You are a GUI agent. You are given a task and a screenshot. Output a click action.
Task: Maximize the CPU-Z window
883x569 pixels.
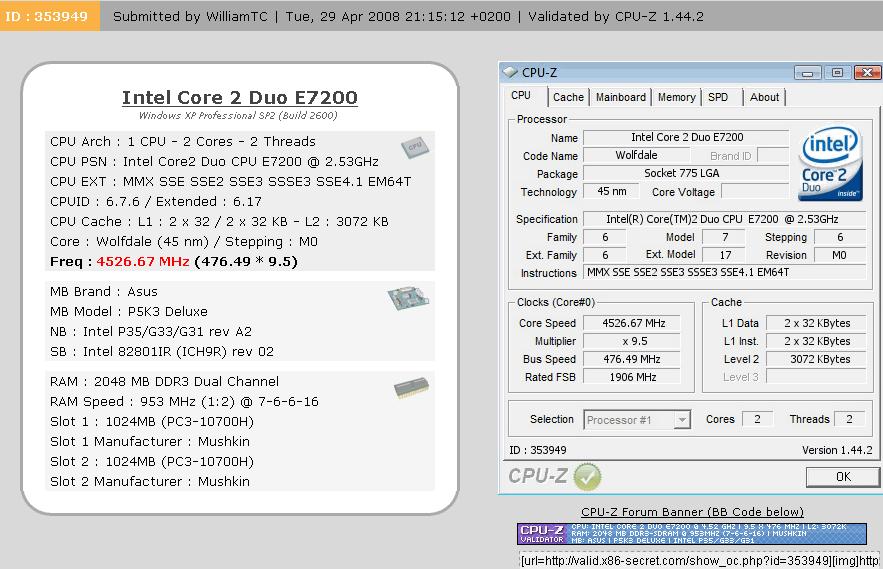pos(837,73)
